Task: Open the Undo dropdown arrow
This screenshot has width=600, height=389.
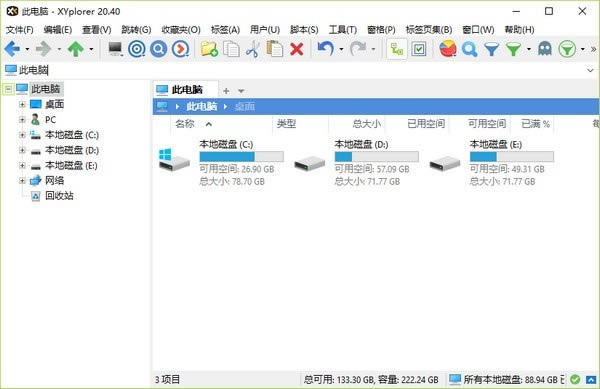Action: tap(341, 49)
